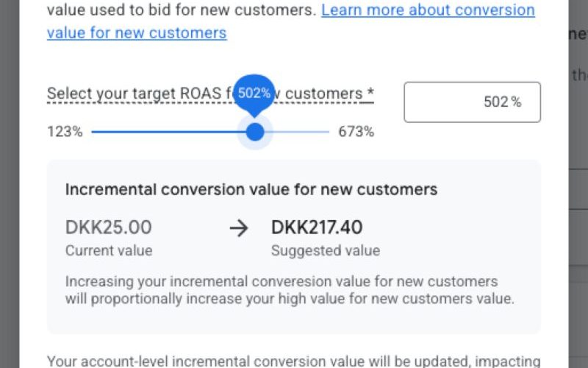The height and width of the screenshot is (368, 588).
Task: Click the filled slider track left of handle
Action: (169, 132)
